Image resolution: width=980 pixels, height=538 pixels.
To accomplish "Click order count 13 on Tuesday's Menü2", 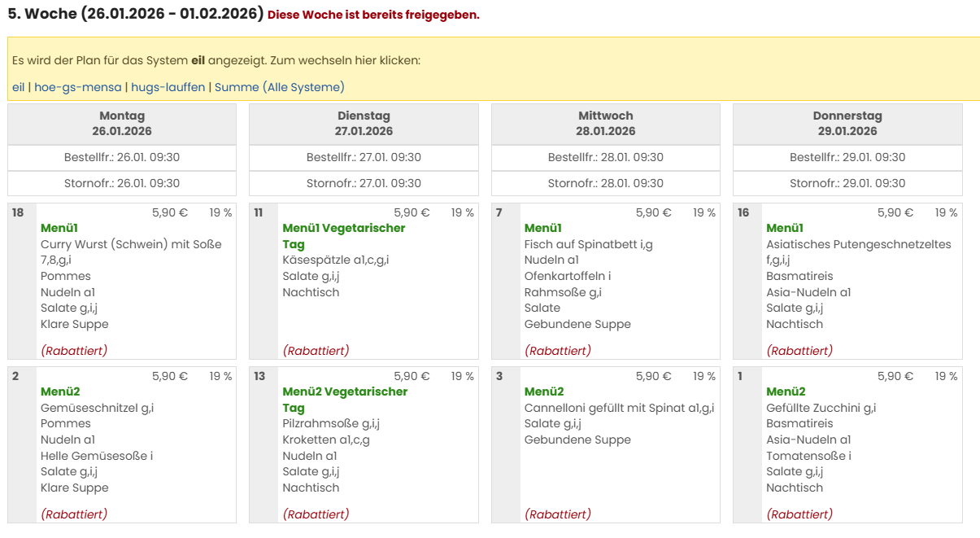I will 259,377.
